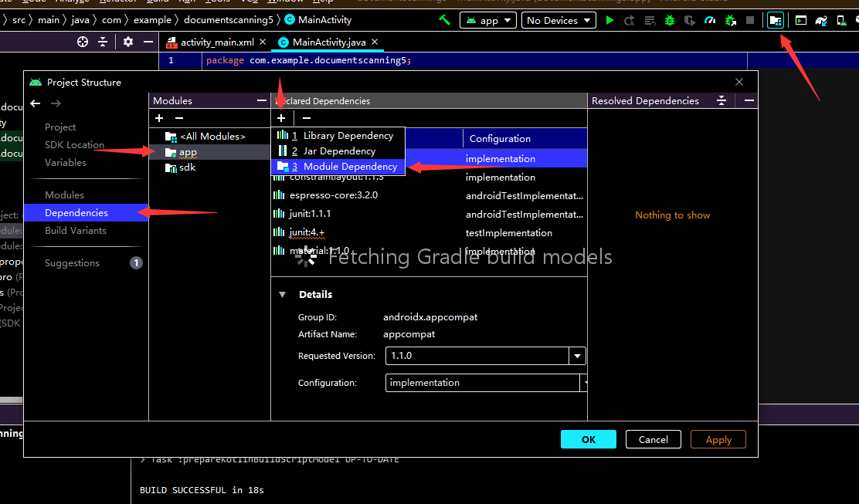Open the Configuration implementation combo box
The width and height of the screenshot is (859, 504).
(486, 383)
